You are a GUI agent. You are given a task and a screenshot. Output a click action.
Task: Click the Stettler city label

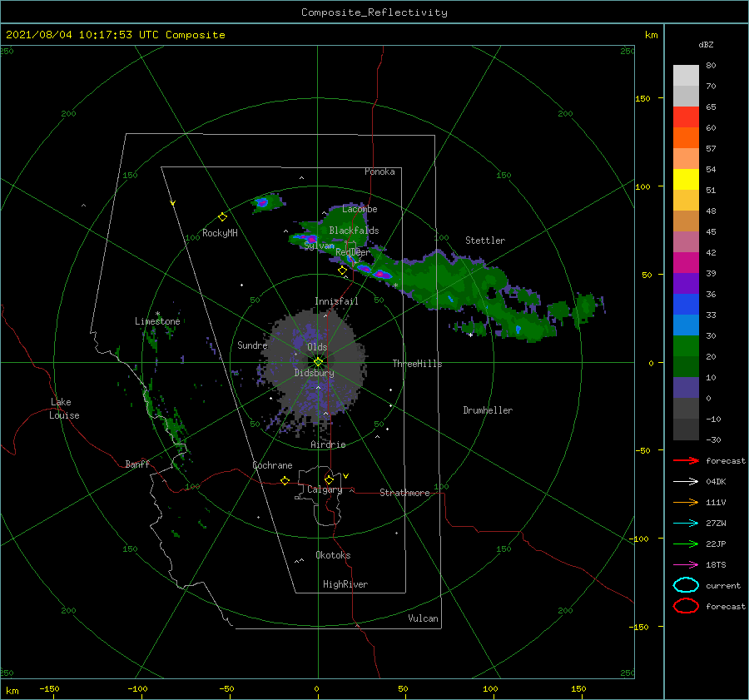[485, 241]
